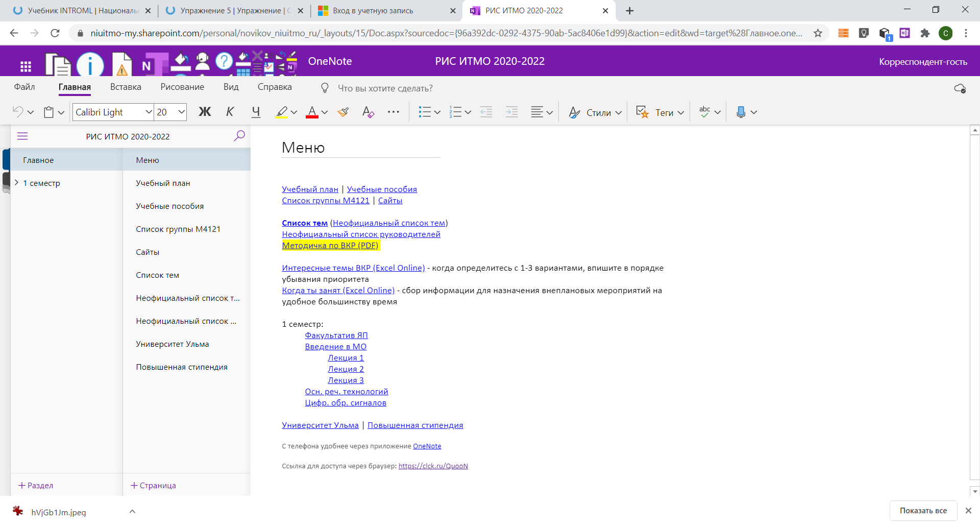Use the Format Painter tool
Screen dimensions: 980x526
[342, 112]
